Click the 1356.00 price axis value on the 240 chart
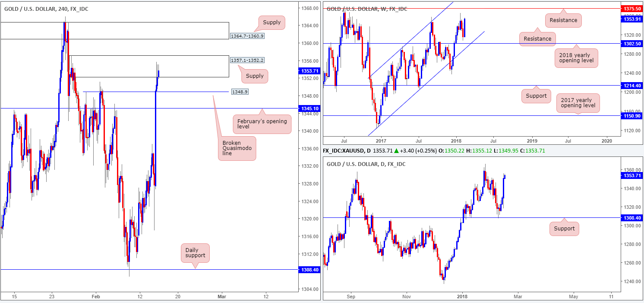 pyautogui.click(x=309, y=61)
